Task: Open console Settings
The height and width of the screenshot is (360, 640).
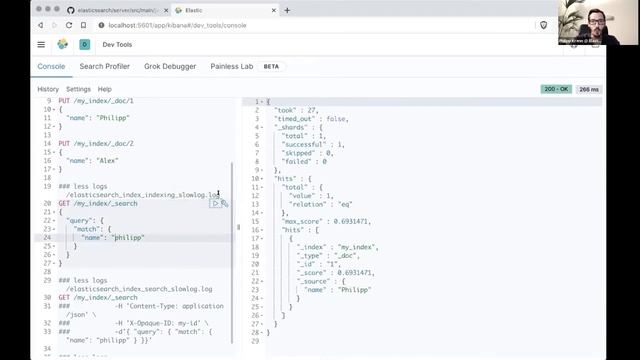Action: 78,89
